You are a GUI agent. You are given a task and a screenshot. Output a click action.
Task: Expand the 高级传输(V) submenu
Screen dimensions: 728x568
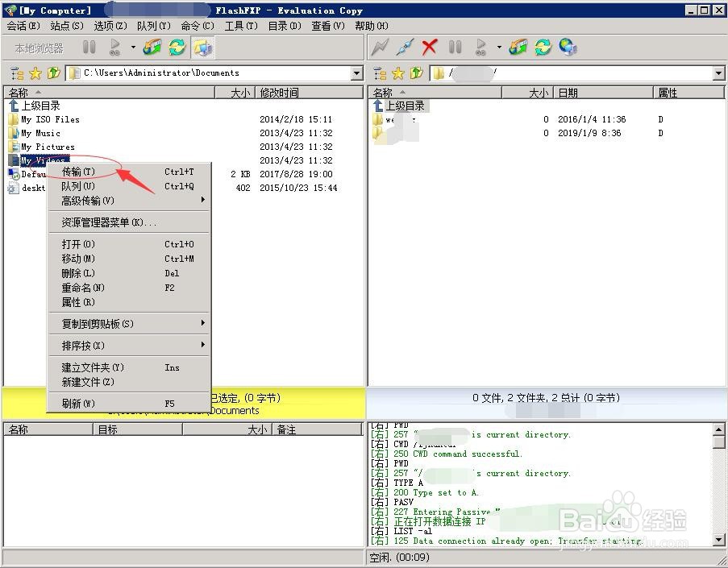[x=129, y=201]
